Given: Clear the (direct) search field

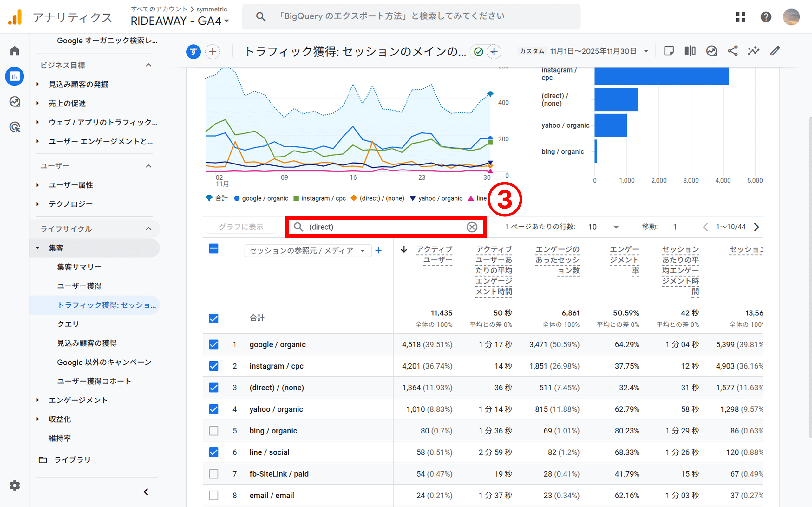Looking at the screenshot, I should 472,227.
